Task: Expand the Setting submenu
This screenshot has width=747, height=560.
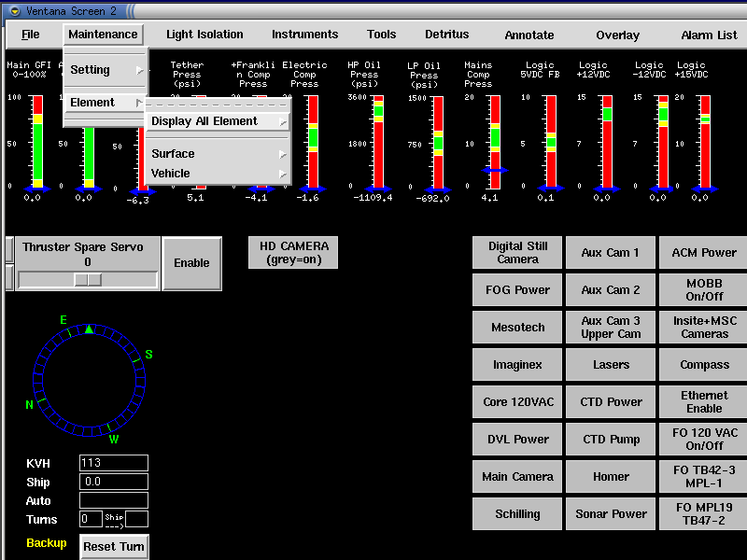Action: point(106,70)
